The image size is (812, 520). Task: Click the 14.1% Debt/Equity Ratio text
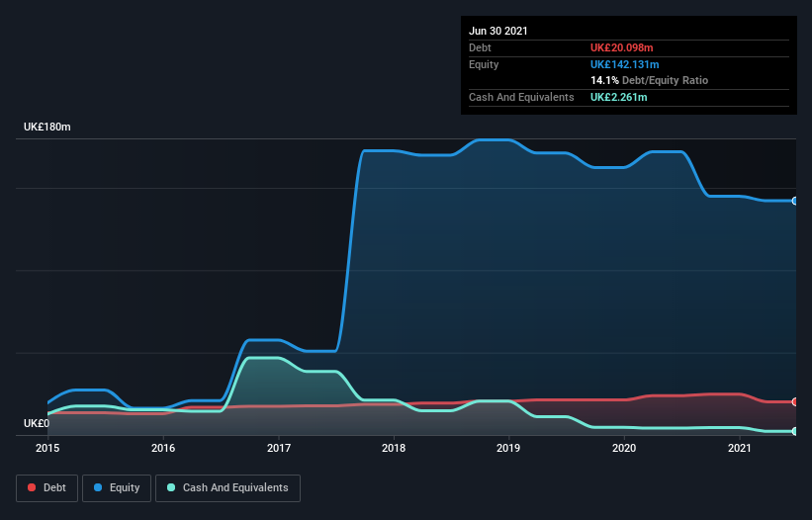point(650,80)
